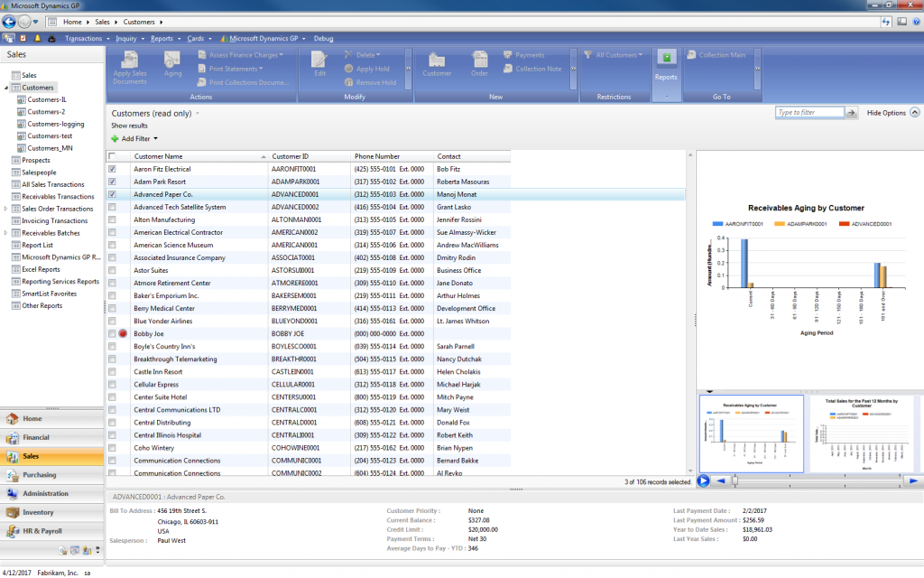Sort by the Customer ID column header
The image size is (924, 578).
coord(310,156)
